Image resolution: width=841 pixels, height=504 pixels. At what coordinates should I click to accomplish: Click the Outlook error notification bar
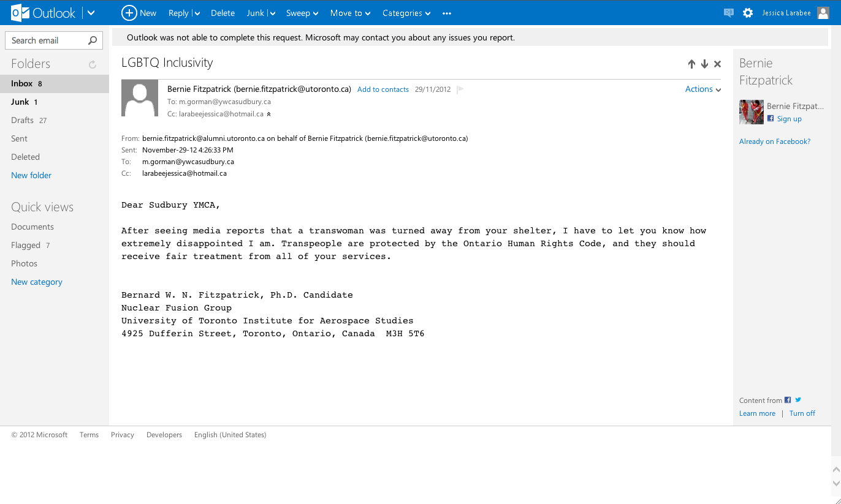pyautogui.click(x=470, y=37)
